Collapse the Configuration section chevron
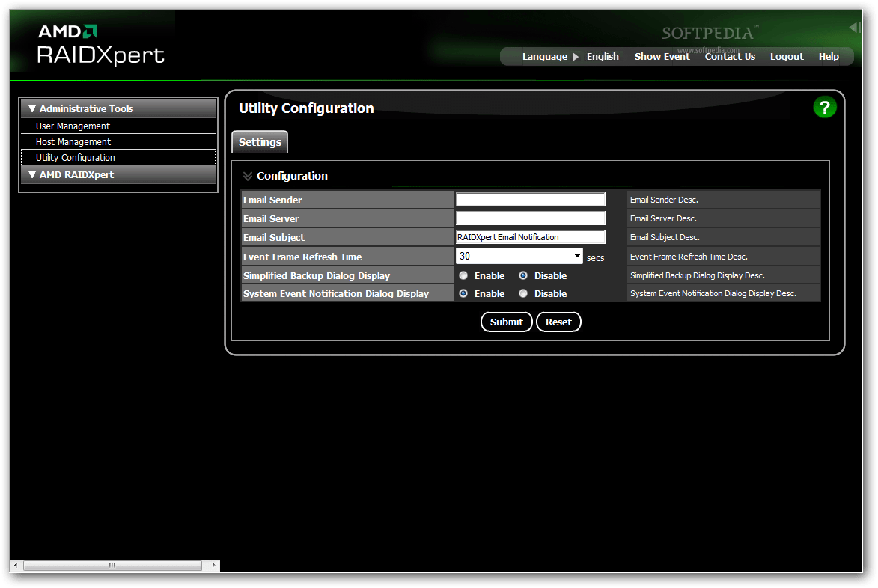Screen dimensions: 878x588 248,177
